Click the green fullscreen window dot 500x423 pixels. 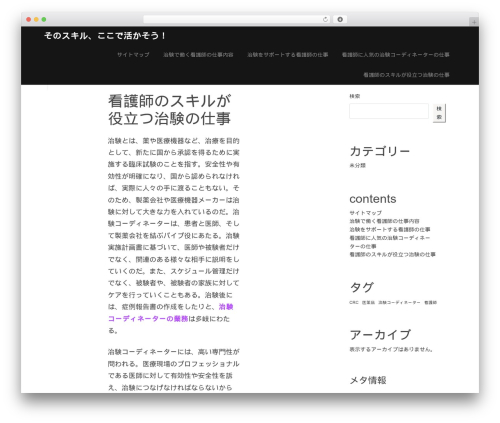(44, 19)
